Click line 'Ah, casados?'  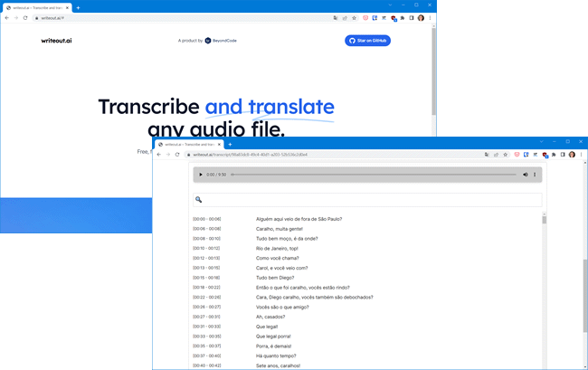pos(270,317)
